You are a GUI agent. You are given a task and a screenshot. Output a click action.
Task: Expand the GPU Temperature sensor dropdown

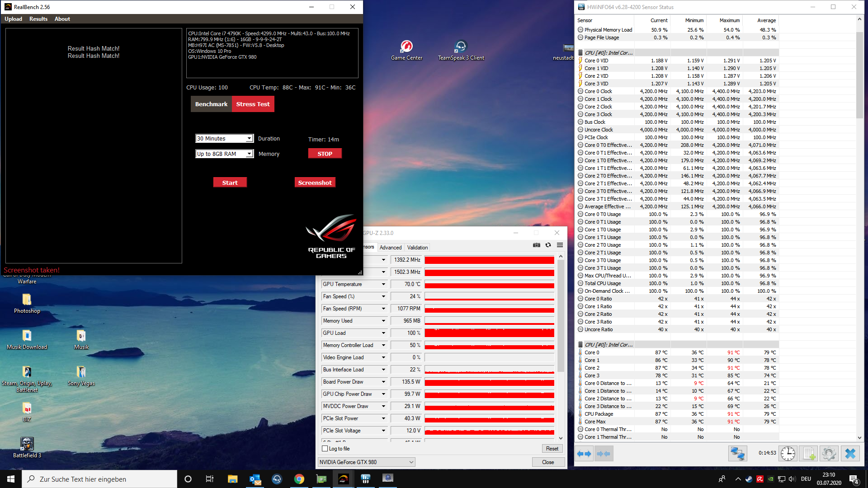click(x=383, y=284)
